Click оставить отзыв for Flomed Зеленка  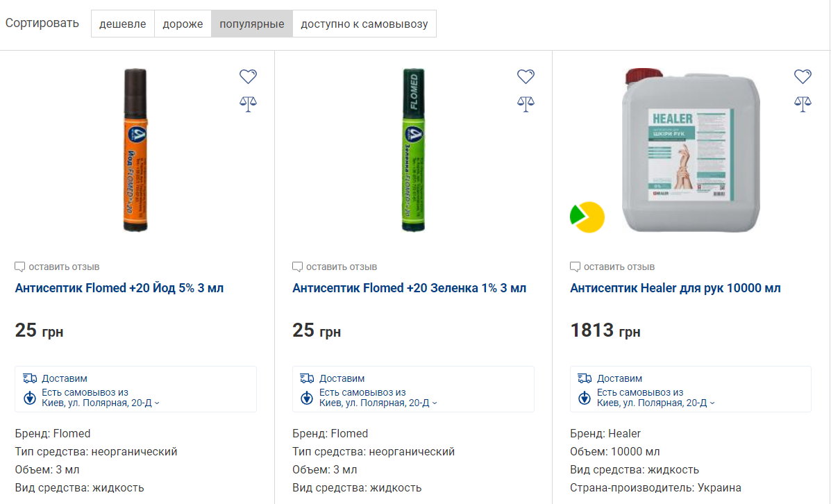tap(342, 267)
